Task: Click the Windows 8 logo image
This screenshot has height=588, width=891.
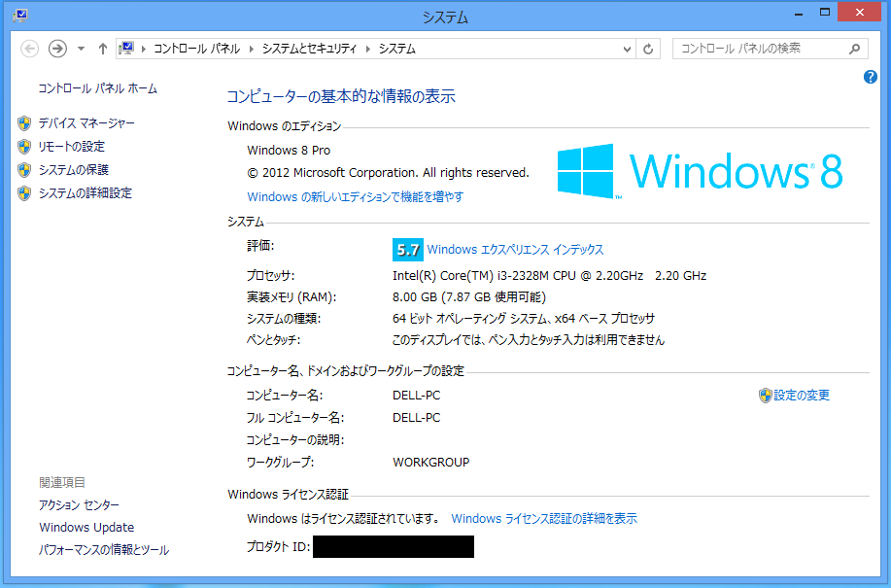Action: click(700, 171)
